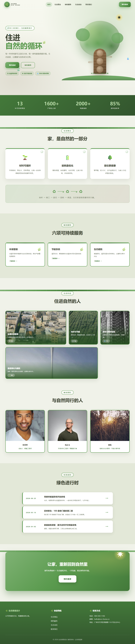Open footer link 生态动态
135x644 pixels.
coord(54,625)
